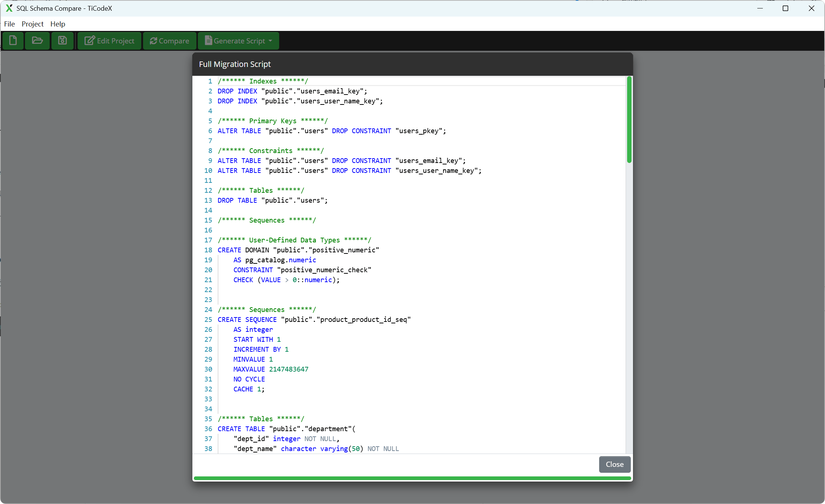Screen dimensions: 825x504
Task: Open the File menu
Action: (x=10, y=24)
